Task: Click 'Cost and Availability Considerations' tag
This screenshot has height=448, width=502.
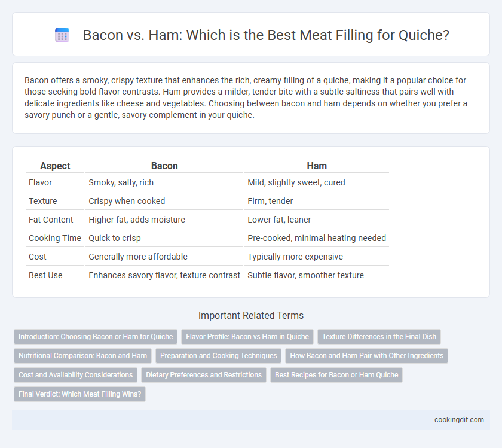Action: click(75, 375)
